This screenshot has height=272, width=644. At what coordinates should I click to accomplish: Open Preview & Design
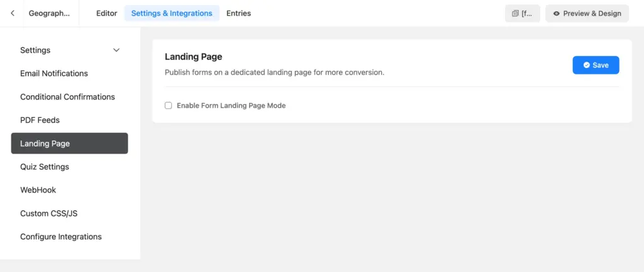tap(587, 14)
